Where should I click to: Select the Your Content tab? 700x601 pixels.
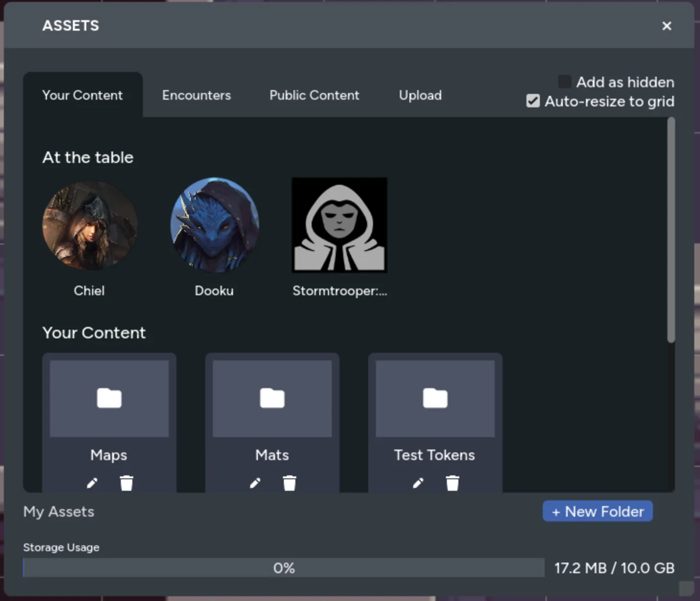point(82,95)
